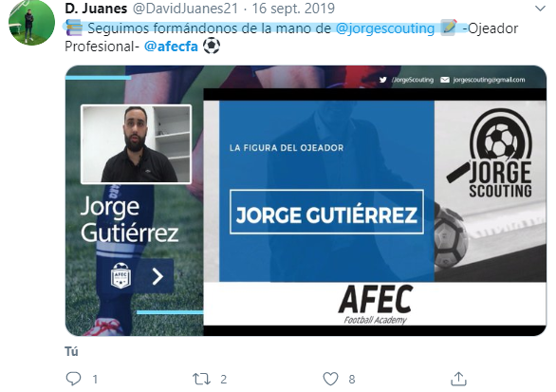Follow the @afecfa mention link
The height and width of the screenshot is (392, 556).
pyautogui.click(x=171, y=47)
